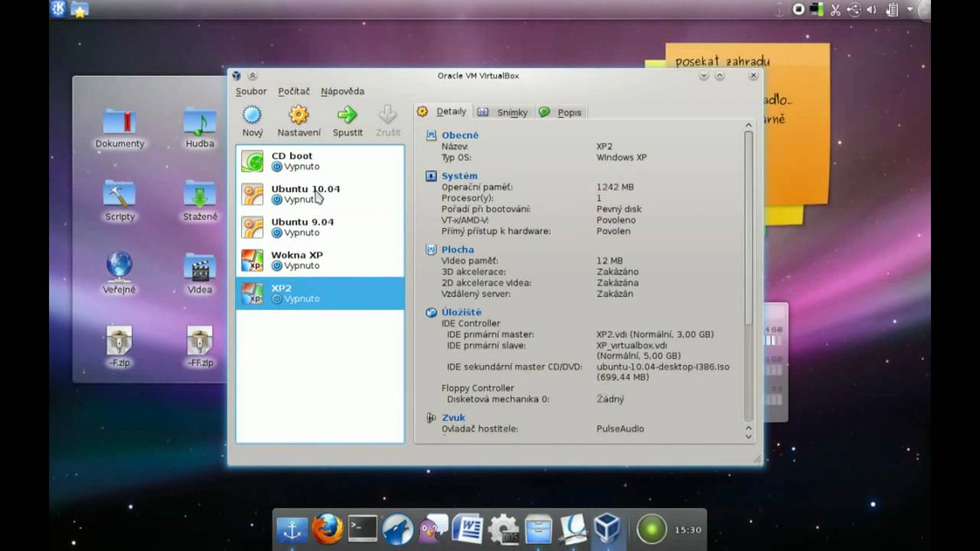Click the '1242 MB' memory value
Viewport: 980px width, 551px height.
coord(615,187)
